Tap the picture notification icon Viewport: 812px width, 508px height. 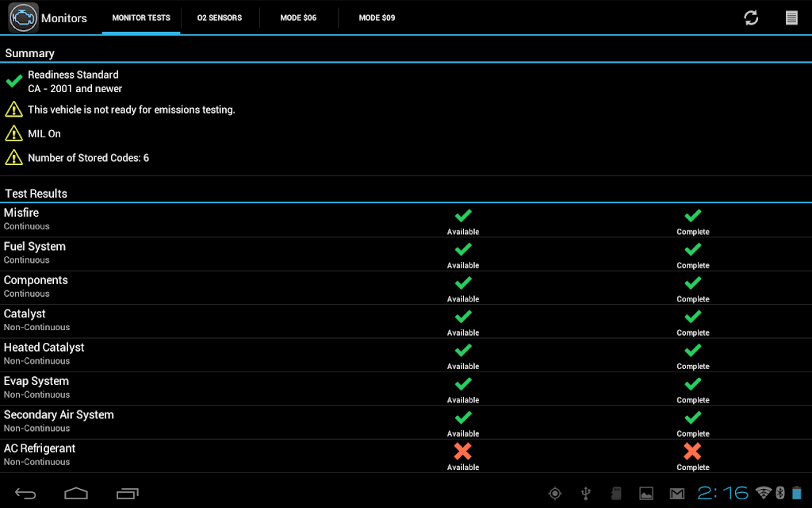[646, 494]
